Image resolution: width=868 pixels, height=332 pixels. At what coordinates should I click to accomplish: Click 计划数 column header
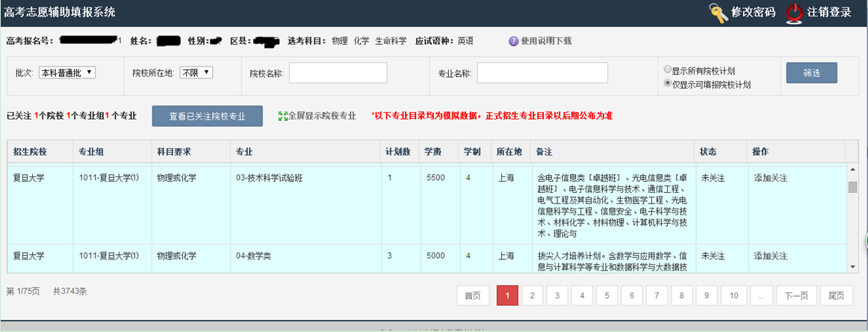(x=398, y=151)
